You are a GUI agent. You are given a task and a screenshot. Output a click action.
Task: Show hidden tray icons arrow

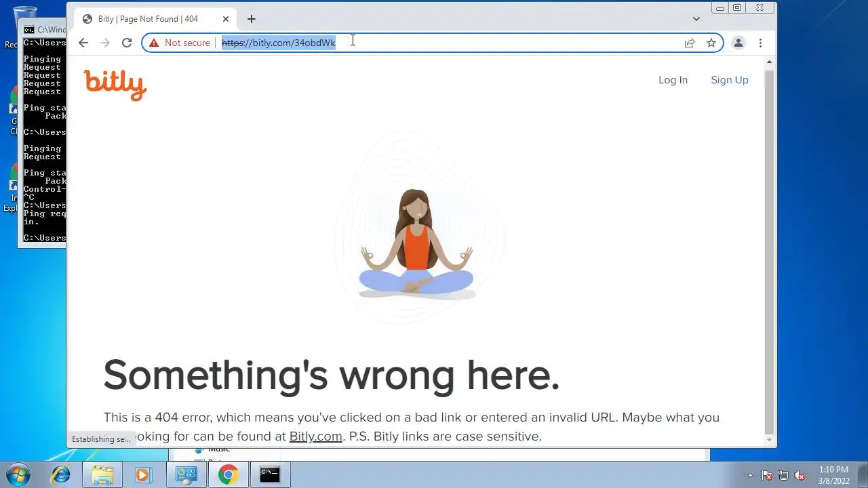tap(750, 475)
